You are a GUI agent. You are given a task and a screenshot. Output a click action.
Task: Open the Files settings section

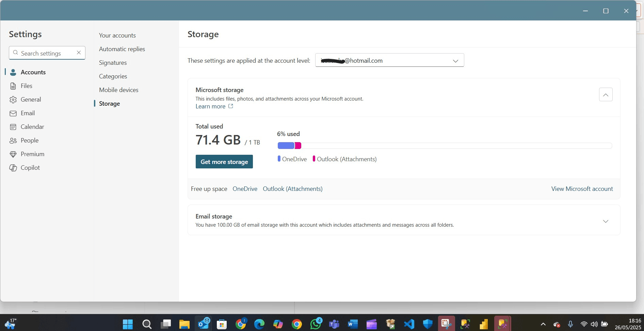pyautogui.click(x=26, y=86)
